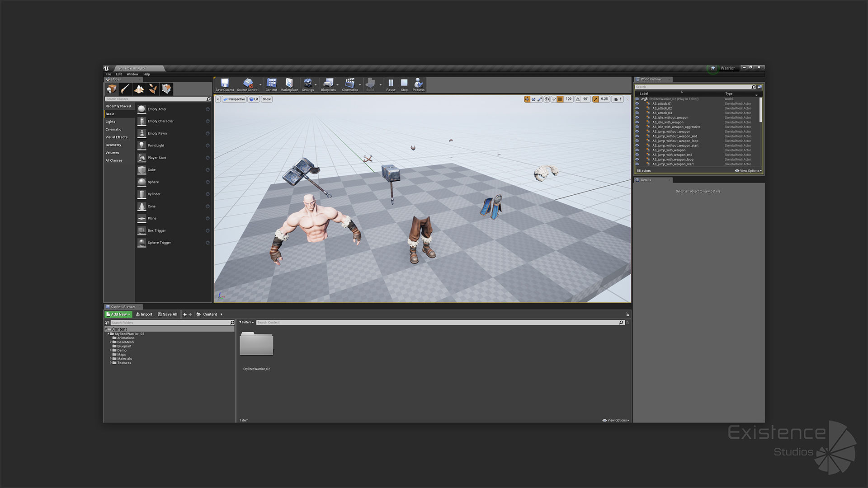The height and width of the screenshot is (488, 868).
Task: Open the Filters dropdown in the Content Browser
Action: pyautogui.click(x=246, y=322)
